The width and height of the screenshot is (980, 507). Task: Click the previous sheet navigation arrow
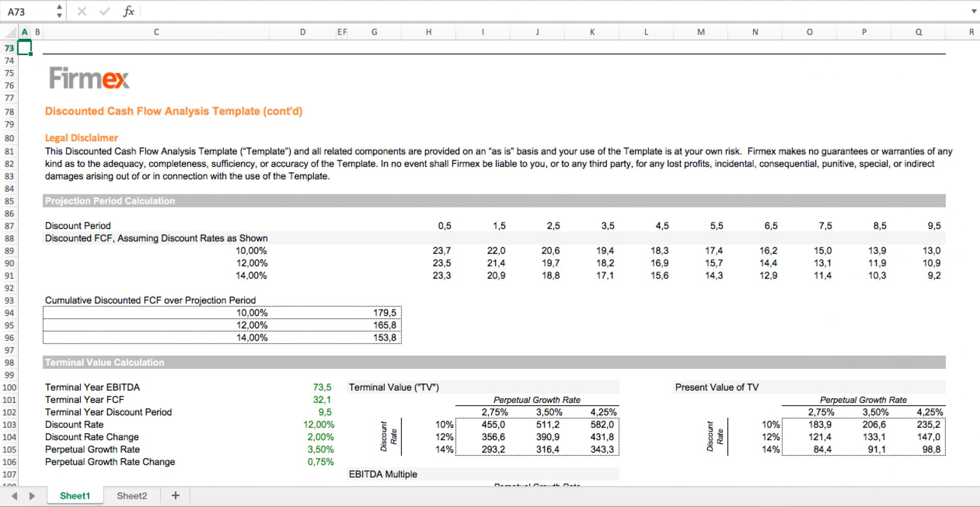(14, 496)
